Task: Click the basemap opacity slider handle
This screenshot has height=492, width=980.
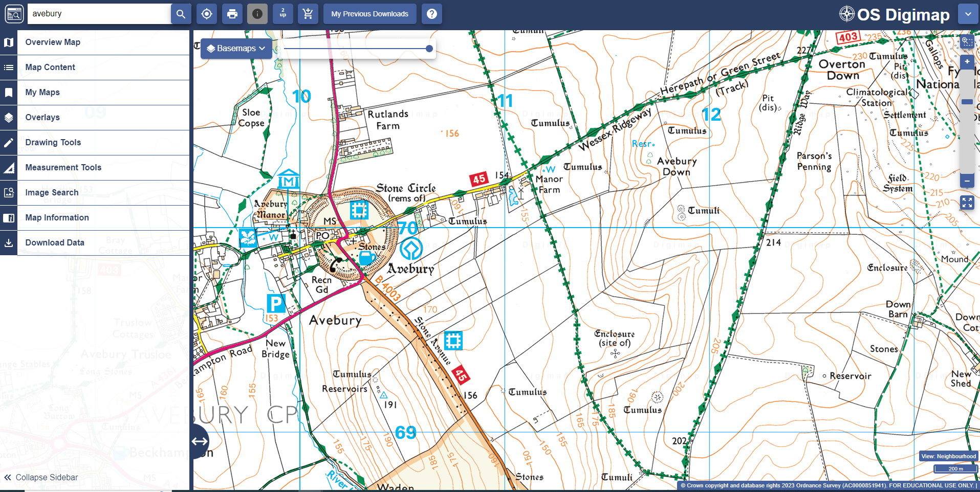Action: tap(429, 49)
